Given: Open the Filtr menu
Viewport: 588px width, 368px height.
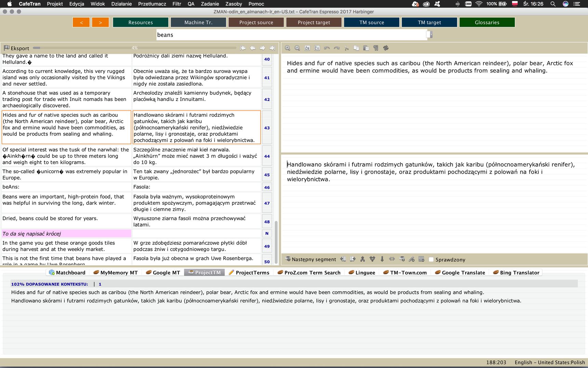Looking at the screenshot, I should pos(177,4).
